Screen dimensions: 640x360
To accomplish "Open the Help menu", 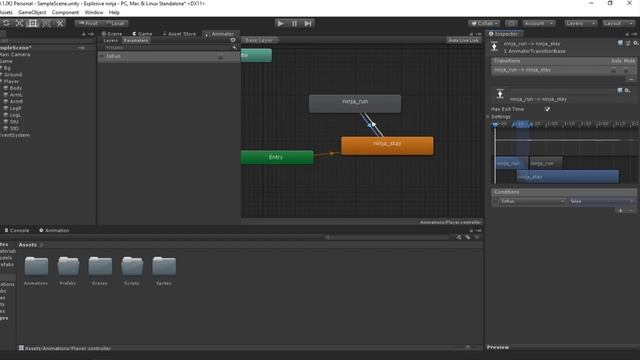I will (x=114, y=12).
